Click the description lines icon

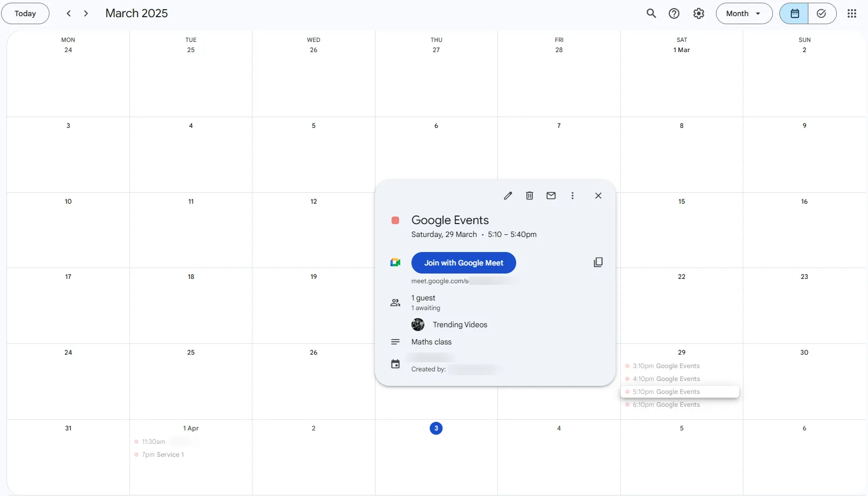click(x=395, y=342)
